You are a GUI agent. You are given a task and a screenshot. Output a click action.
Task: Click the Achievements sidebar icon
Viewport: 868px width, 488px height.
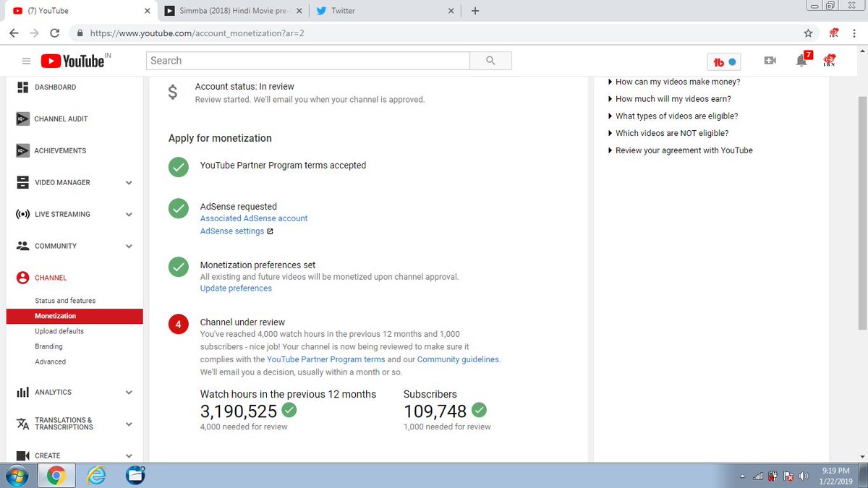pos(22,151)
